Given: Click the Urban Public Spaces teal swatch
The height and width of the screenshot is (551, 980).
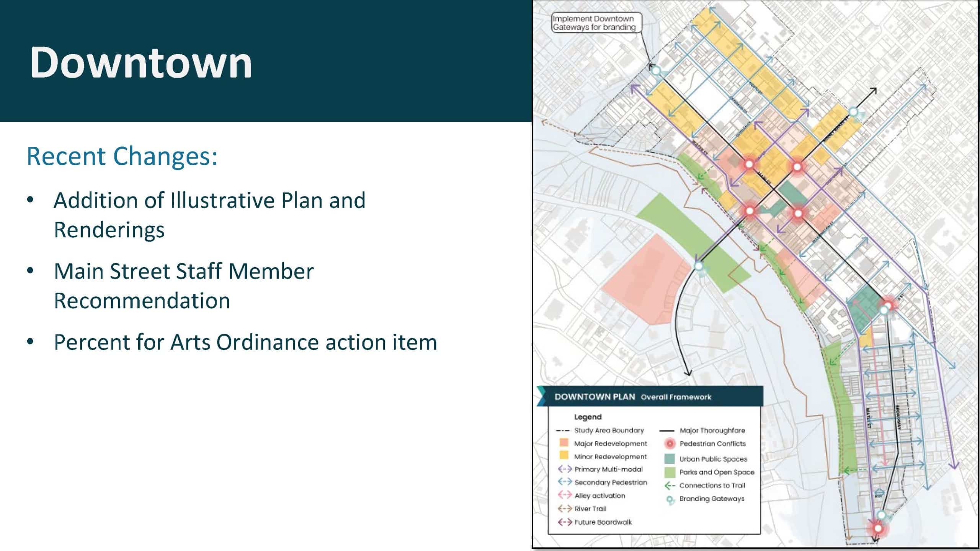Looking at the screenshot, I should tap(670, 459).
